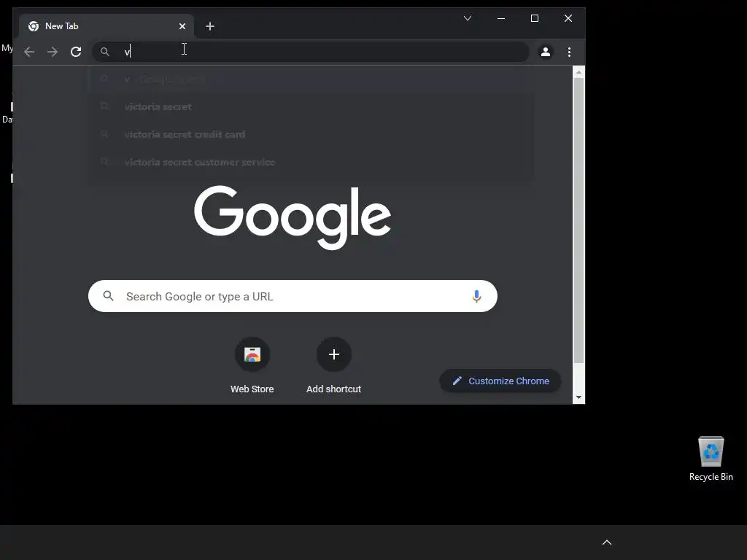The image size is (747, 560).
Task: Click into the address bar text field
Action: pos(311,52)
